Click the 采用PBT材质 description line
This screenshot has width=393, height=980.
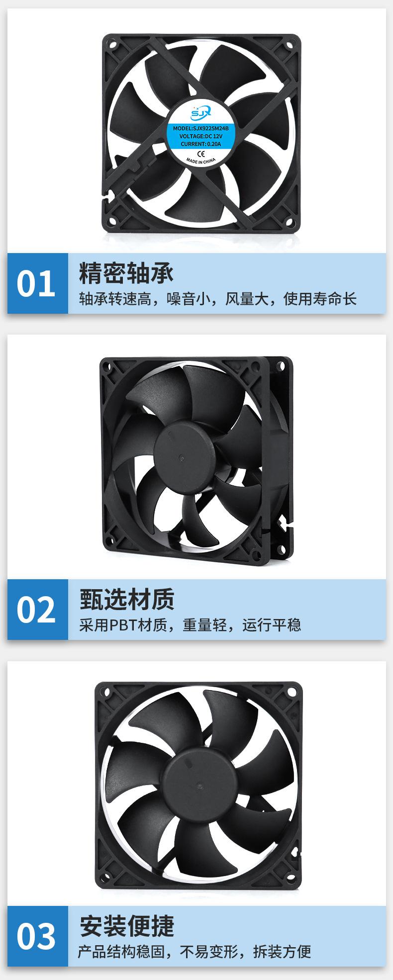[191, 625]
